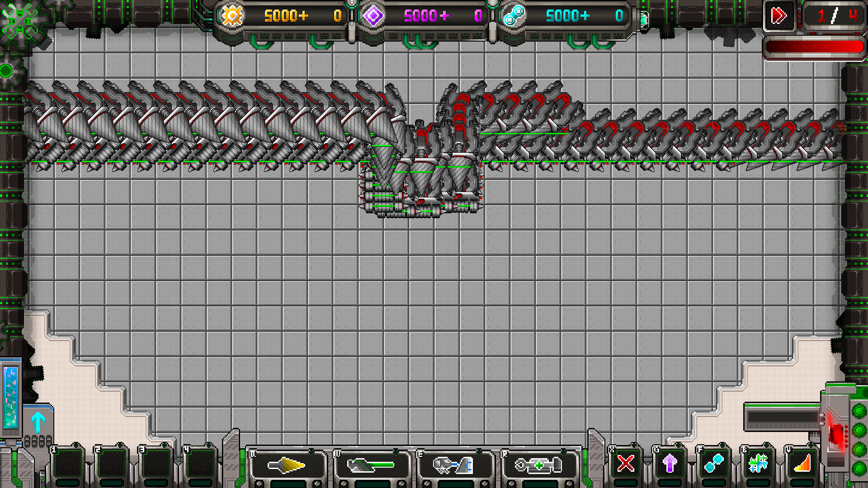Toggle the glowing red lever switch
The image size is (868, 488).
point(836,434)
